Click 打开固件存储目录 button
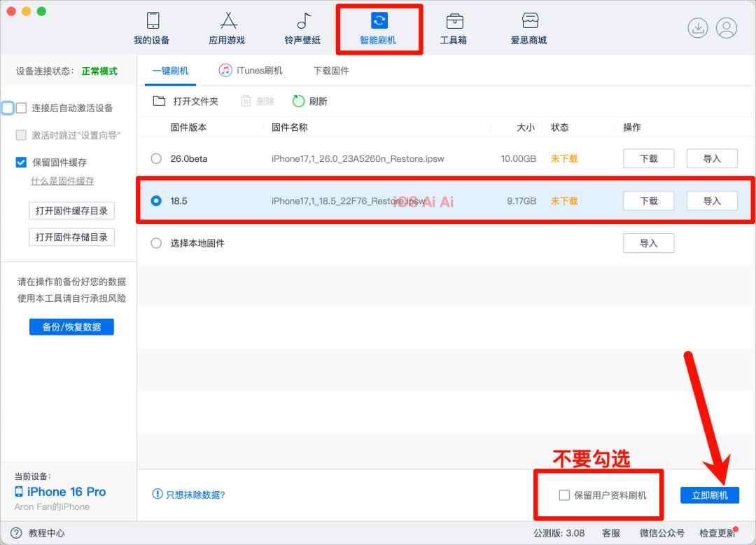This screenshot has height=545, width=756. 71,237
